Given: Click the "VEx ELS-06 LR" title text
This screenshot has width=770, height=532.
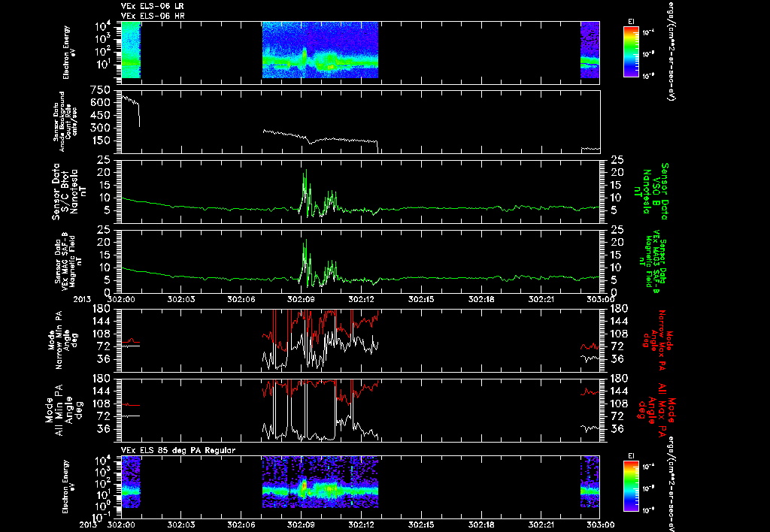Looking at the screenshot, I should point(153,6).
